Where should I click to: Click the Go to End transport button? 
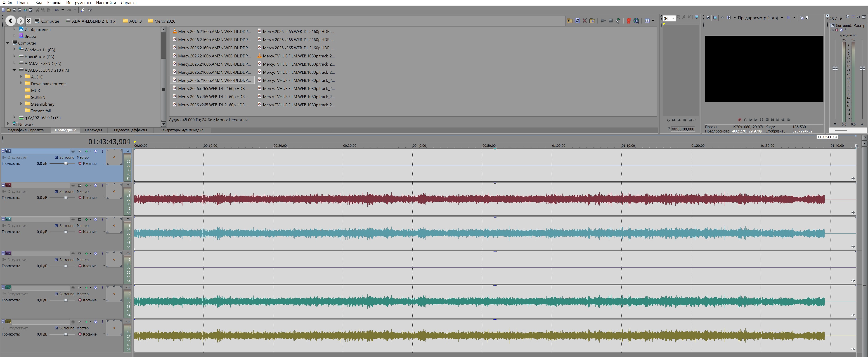(778, 120)
